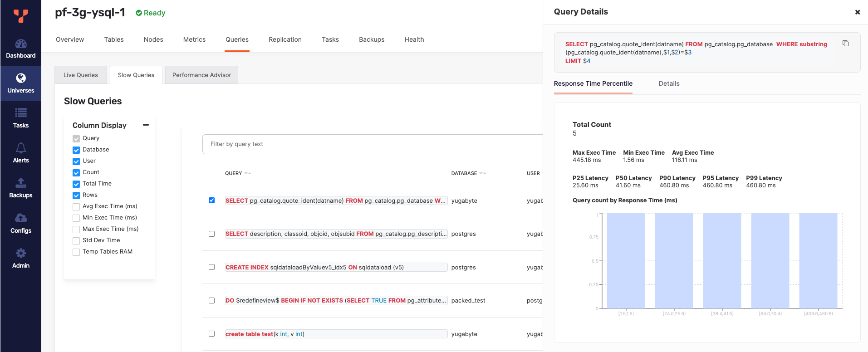
Task: Copy the query text with copy icon
Action: (845, 44)
